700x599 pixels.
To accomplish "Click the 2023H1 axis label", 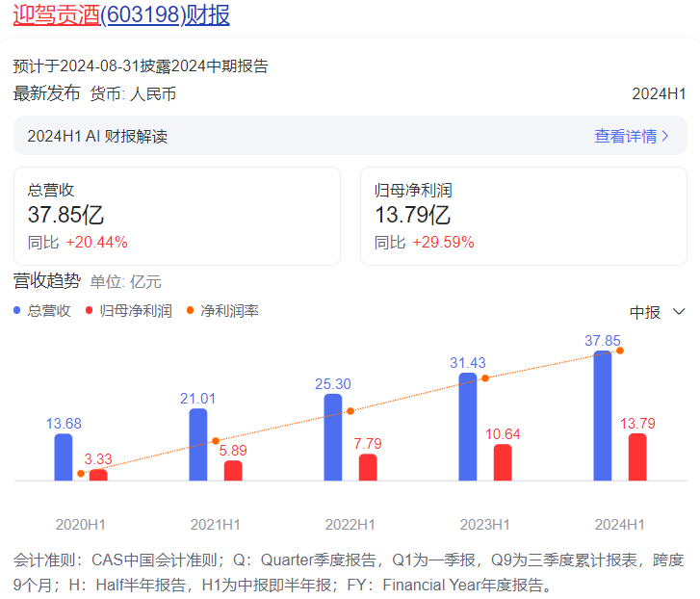I will [x=485, y=525].
